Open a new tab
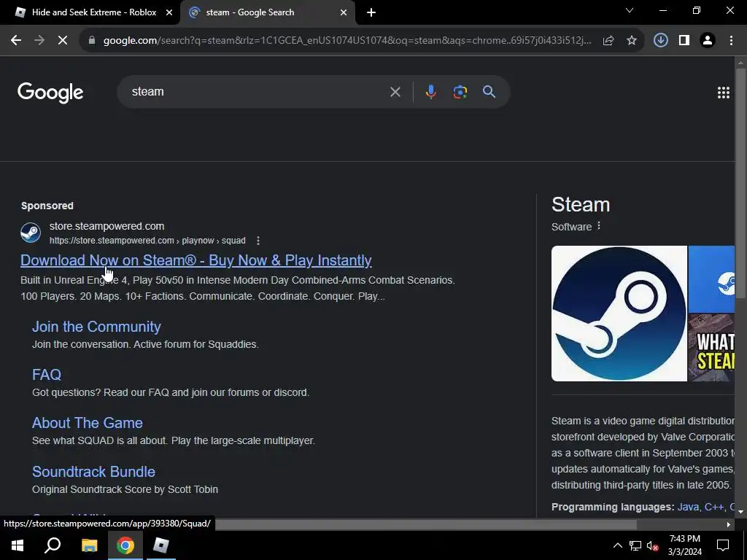Viewport: 747px width, 560px height. pos(371,12)
